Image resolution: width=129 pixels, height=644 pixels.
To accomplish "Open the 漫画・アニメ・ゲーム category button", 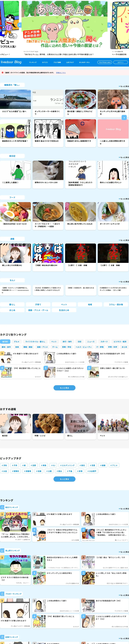I will click(38, 310).
